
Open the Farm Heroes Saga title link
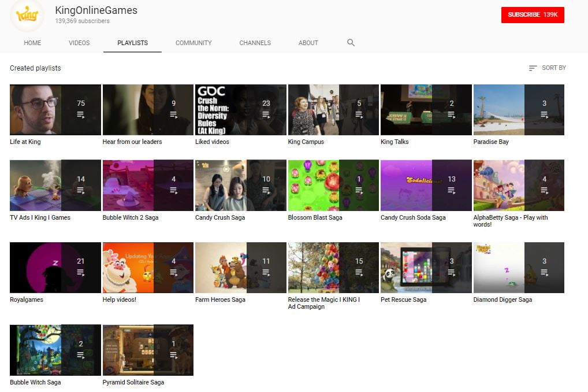220,299
